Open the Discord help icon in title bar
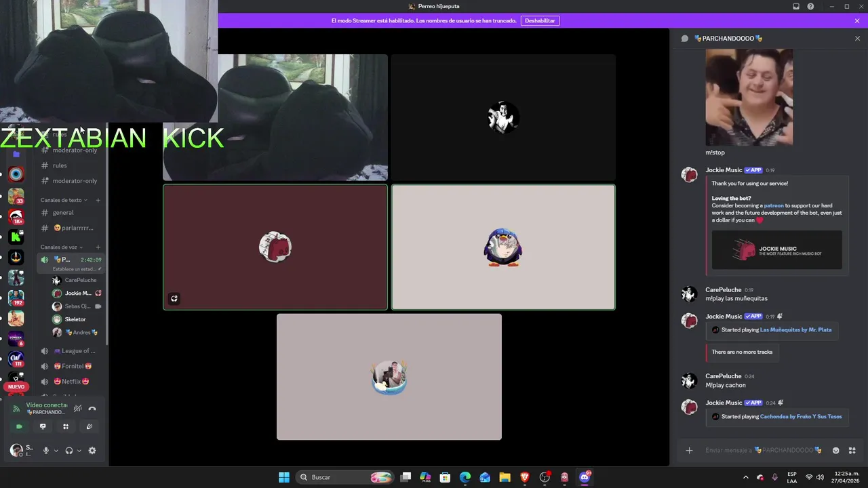This screenshot has width=868, height=488. [x=810, y=6]
